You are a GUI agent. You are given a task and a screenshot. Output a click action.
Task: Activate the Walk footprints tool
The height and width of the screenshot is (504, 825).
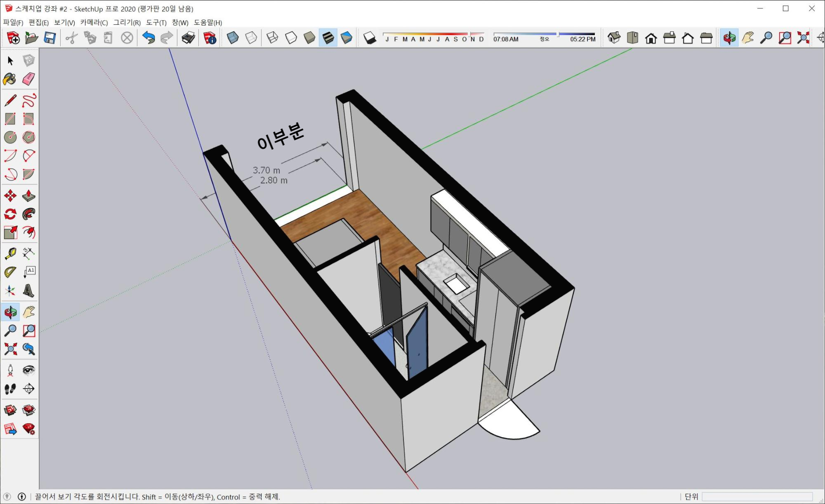click(x=10, y=389)
